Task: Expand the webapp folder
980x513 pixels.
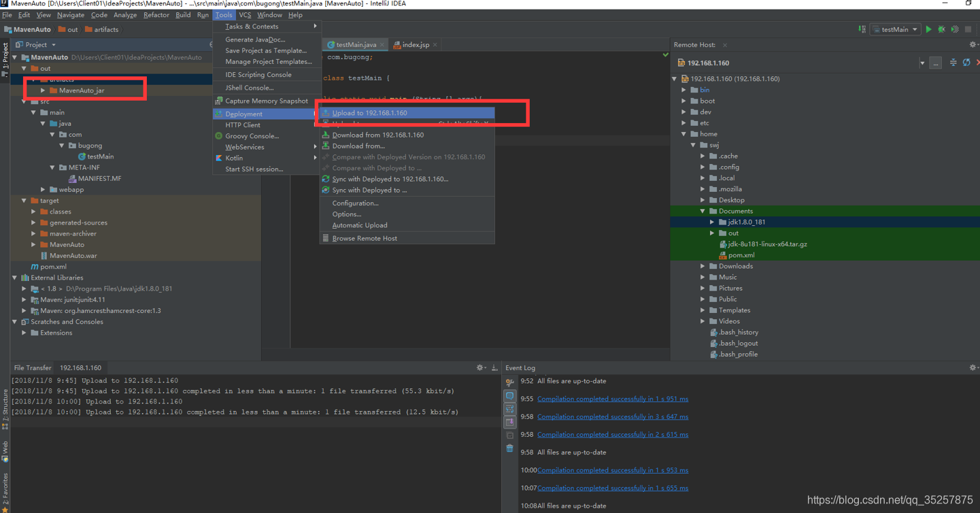Action: 43,190
